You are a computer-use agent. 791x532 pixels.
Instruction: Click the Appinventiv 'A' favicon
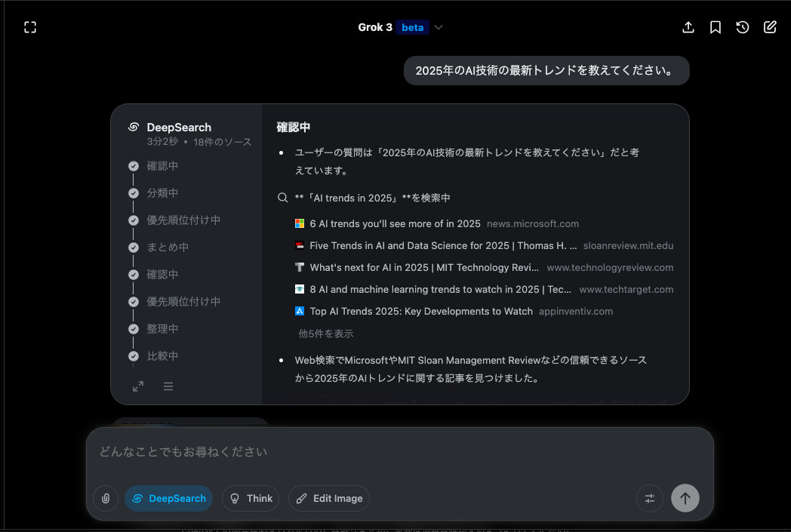[x=300, y=311]
